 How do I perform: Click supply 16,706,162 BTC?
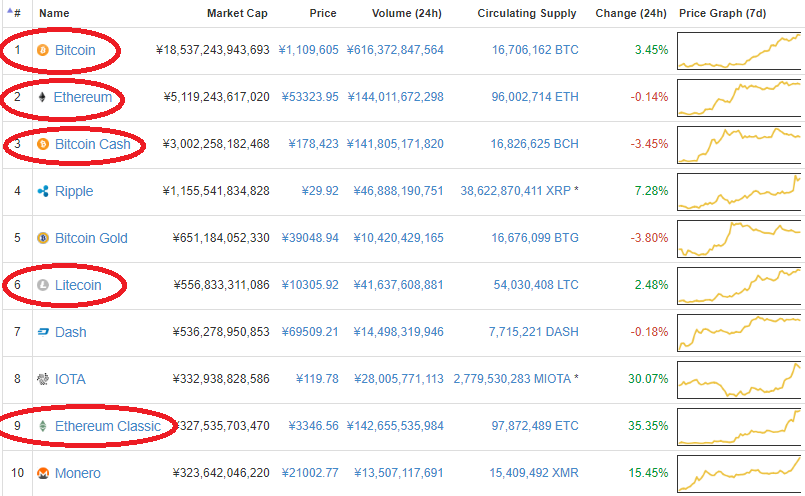coord(535,50)
